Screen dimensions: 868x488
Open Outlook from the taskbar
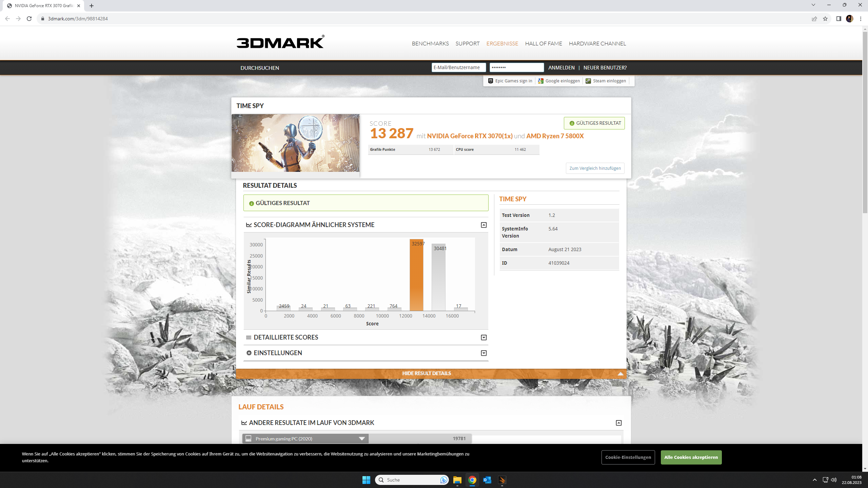pyautogui.click(x=487, y=480)
